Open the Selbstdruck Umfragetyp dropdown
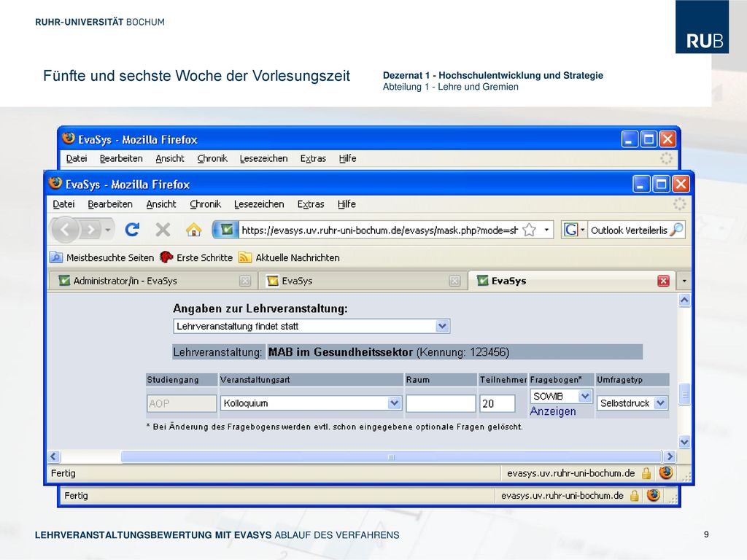 click(632, 403)
